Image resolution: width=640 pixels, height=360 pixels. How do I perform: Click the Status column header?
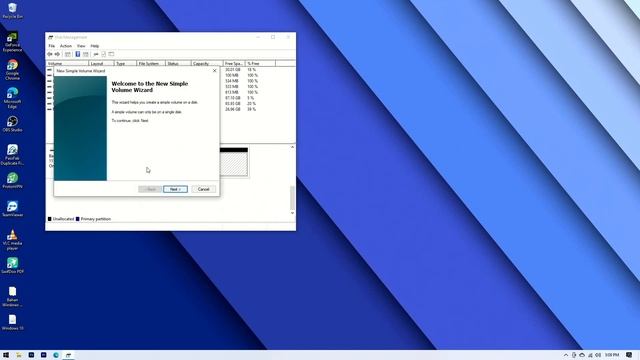[x=178, y=64]
